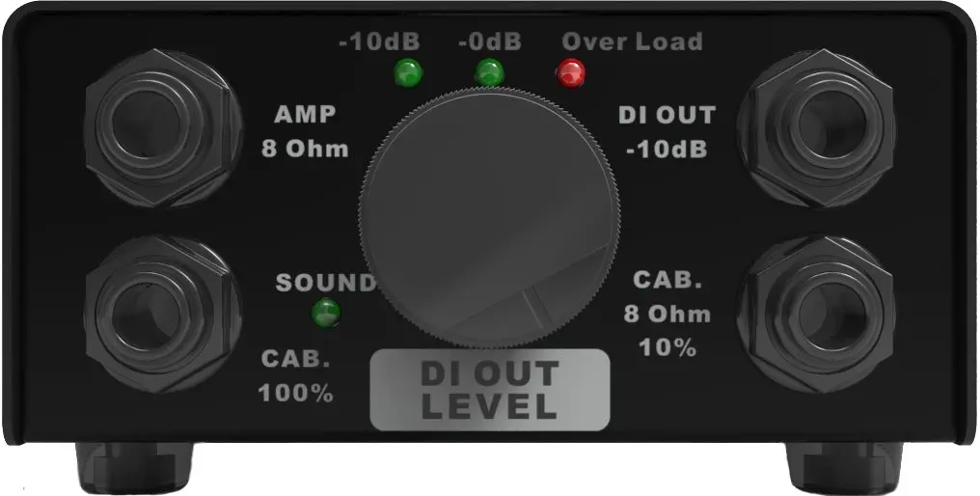Image resolution: width=980 pixels, height=496 pixels.
Task: Click the large DI out level knob
Action: click(x=490, y=218)
